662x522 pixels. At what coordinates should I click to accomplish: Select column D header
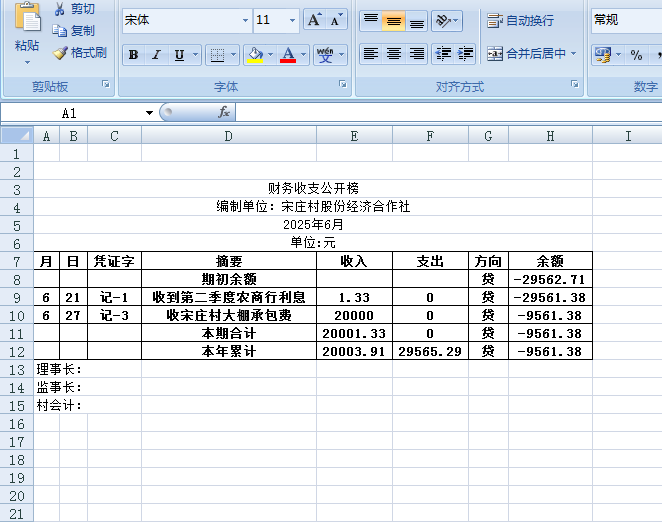tap(228, 136)
